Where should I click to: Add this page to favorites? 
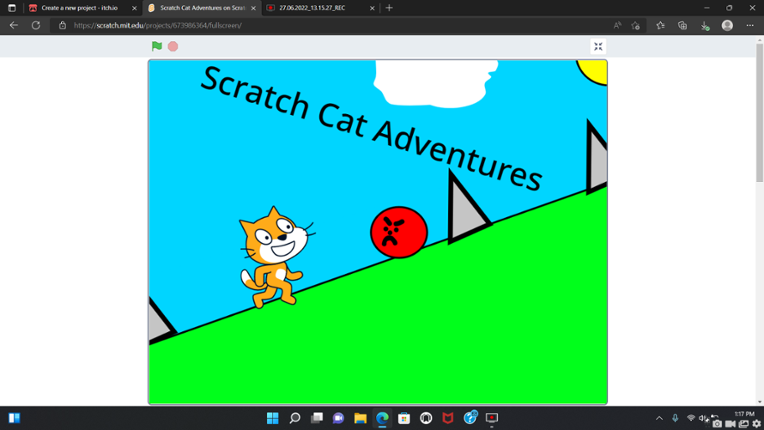[635, 25]
